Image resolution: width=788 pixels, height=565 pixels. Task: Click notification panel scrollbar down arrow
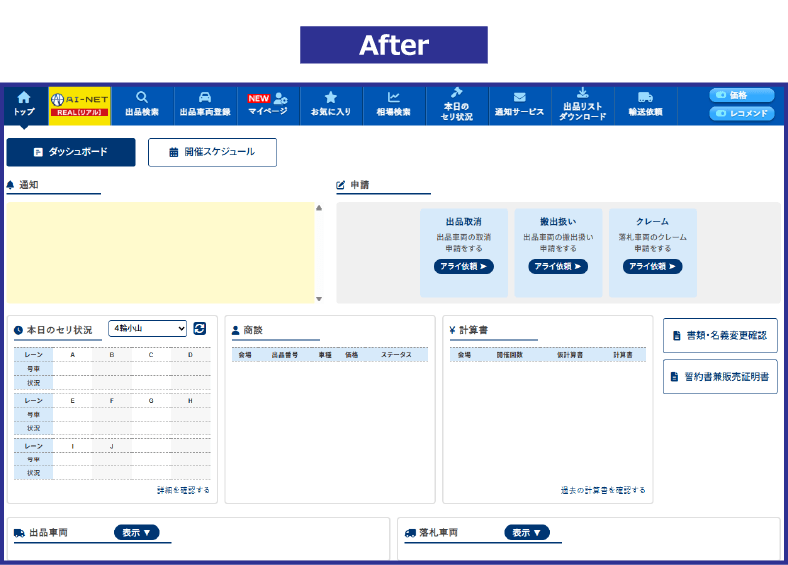319,298
